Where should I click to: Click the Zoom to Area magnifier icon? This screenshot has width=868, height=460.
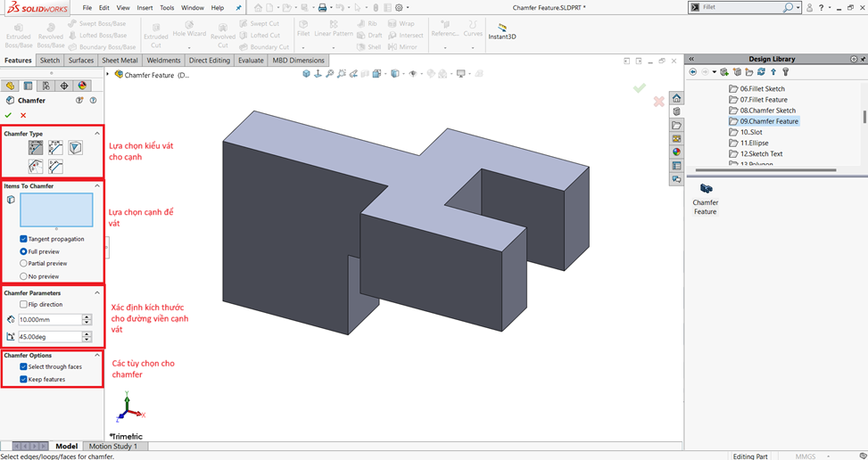pos(341,73)
